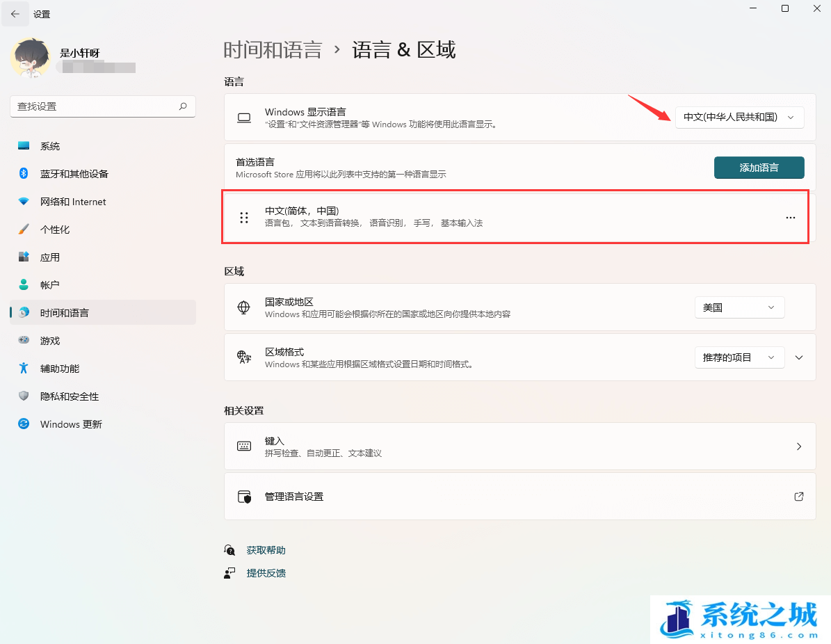Screen dimensions: 831x644
Task: Go to Windows 更新
Action: 70,424
